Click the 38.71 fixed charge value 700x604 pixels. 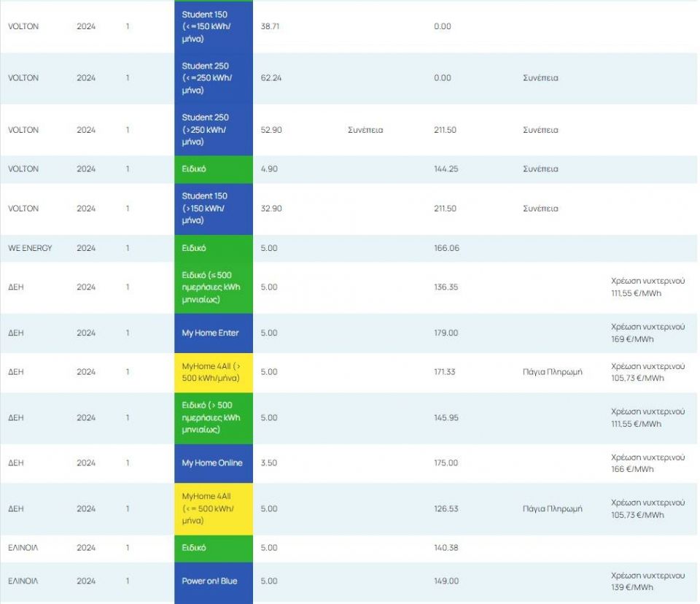271,26
